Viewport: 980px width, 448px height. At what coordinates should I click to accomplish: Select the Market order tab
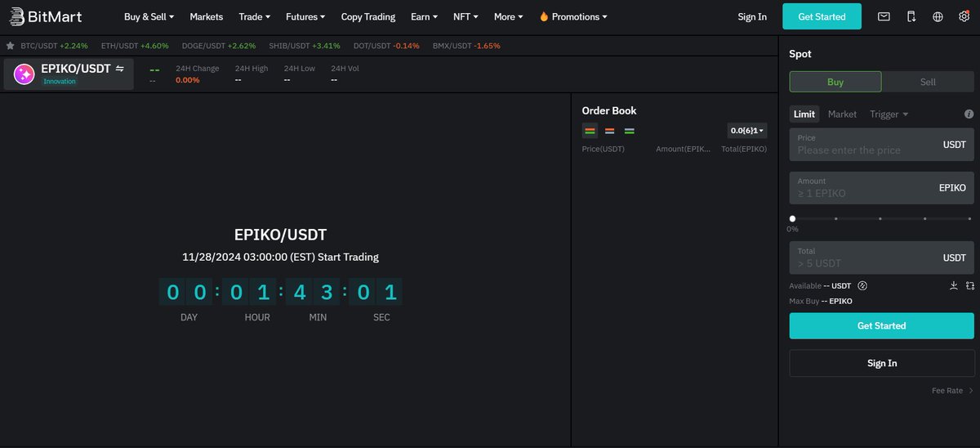(842, 114)
